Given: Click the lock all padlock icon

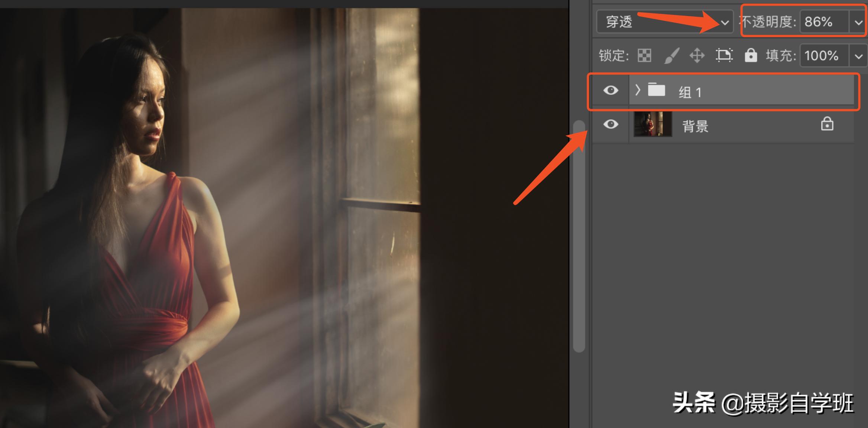Looking at the screenshot, I should point(751,55).
